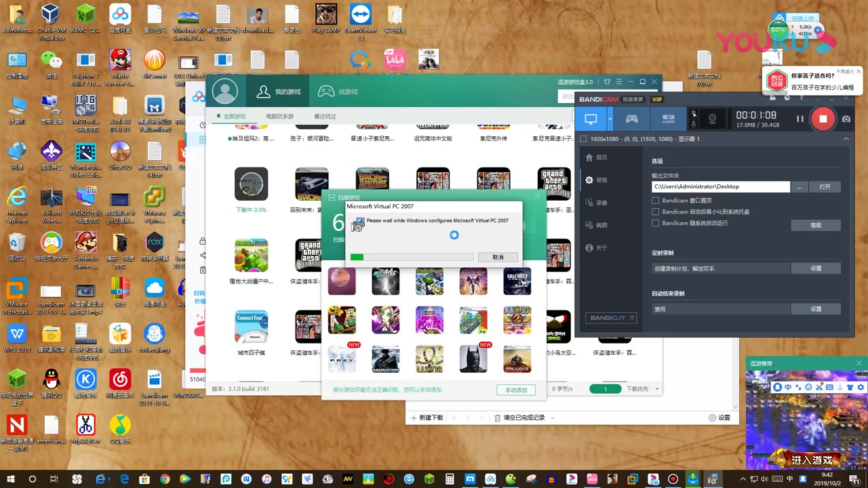Toggle Bandicam microphone icon
The width and height of the screenshot is (868, 488).
click(694, 124)
